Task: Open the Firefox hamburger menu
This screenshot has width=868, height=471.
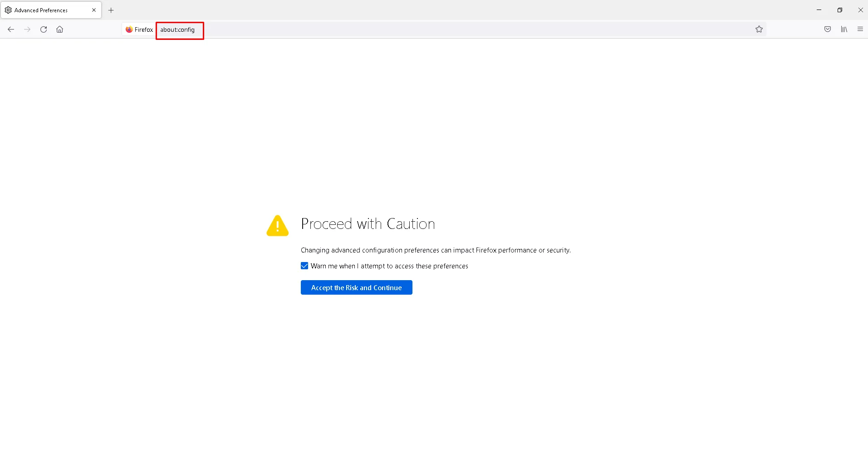Action: 860,29
